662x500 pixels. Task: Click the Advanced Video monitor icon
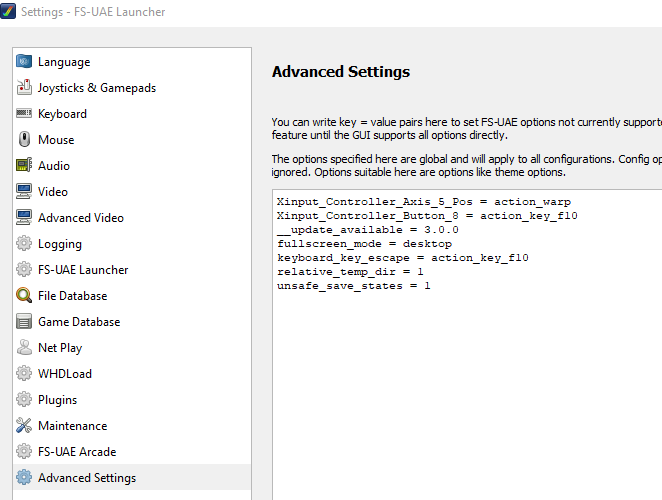pyautogui.click(x=24, y=217)
